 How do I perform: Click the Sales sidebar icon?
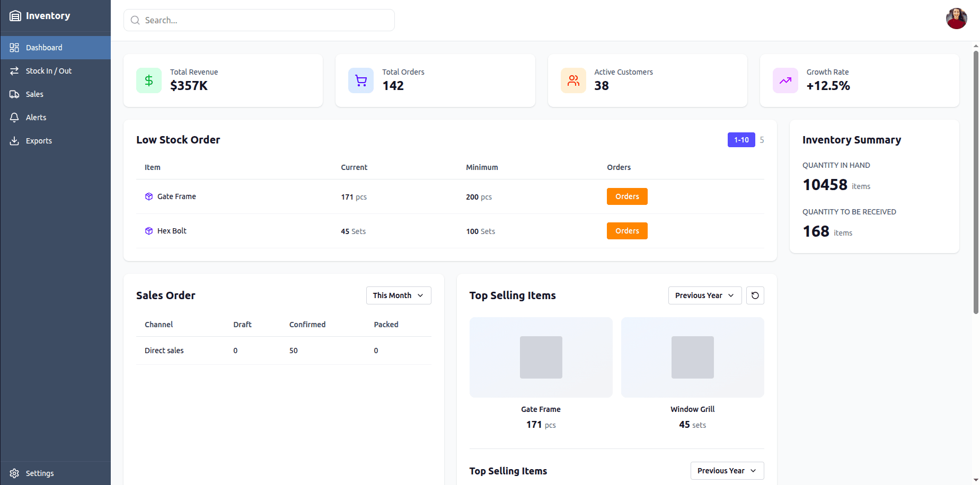click(x=14, y=94)
